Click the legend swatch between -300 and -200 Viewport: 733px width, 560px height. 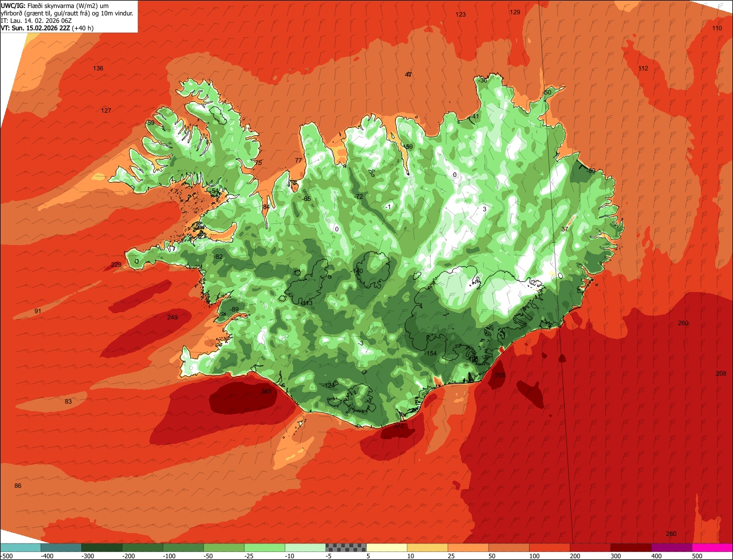101,547
